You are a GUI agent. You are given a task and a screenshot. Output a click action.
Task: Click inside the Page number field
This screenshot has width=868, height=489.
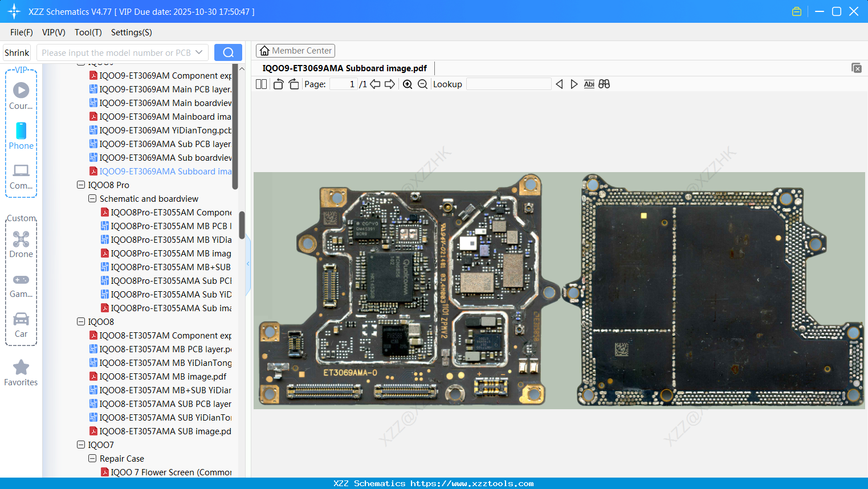[x=343, y=84]
